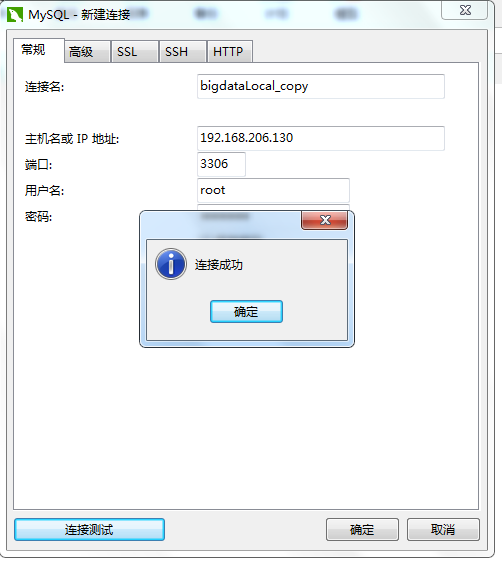Click the host field showing 192.168.206.130

coord(321,138)
